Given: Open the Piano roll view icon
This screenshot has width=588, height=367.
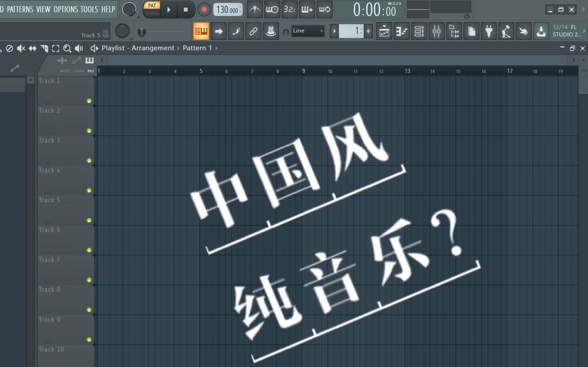Looking at the screenshot, I should coord(402,31).
